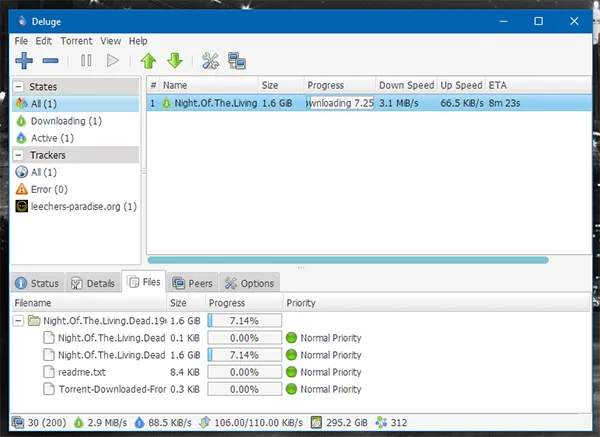Switch to the Files tab
This screenshot has height=437, width=600.
click(144, 282)
